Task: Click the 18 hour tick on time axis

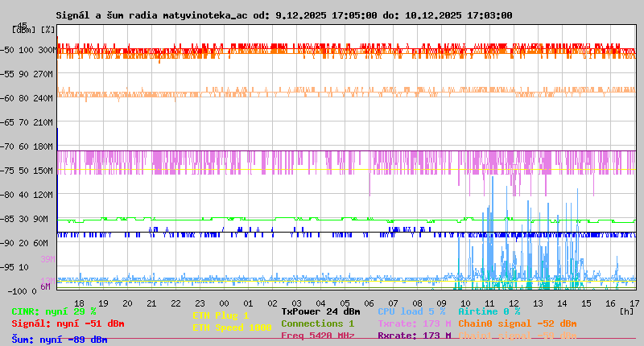Action: pos(79,303)
